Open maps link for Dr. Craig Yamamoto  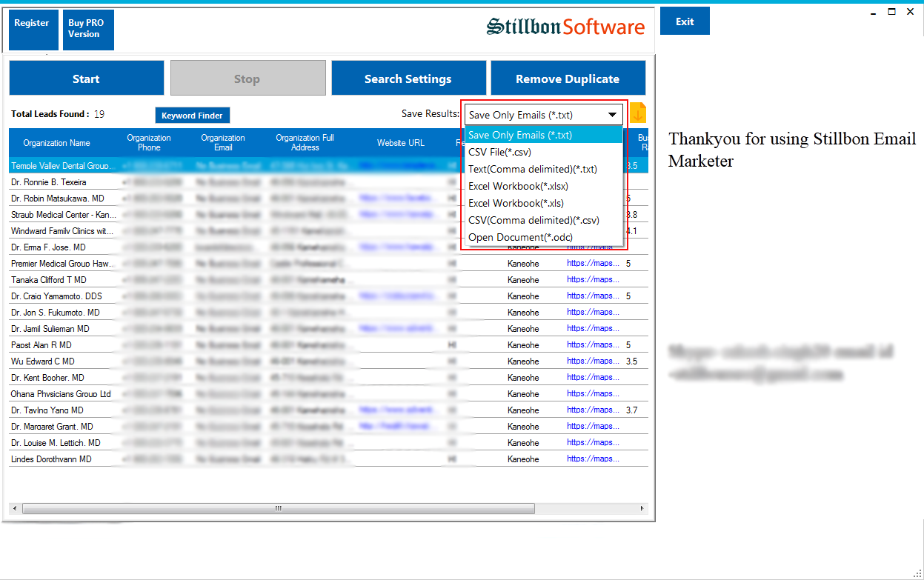coord(594,296)
